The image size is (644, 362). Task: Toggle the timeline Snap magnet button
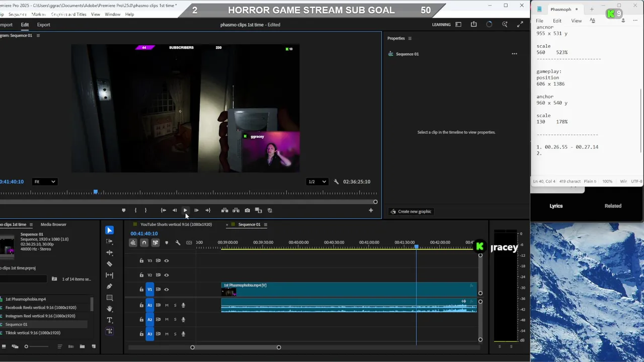(x=144, y=243)
